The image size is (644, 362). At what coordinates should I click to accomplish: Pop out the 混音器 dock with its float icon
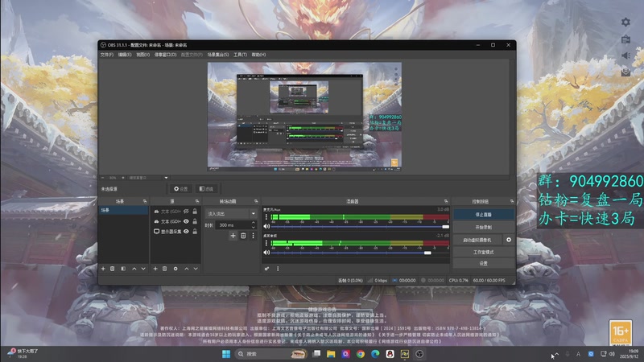pos(446,201)
